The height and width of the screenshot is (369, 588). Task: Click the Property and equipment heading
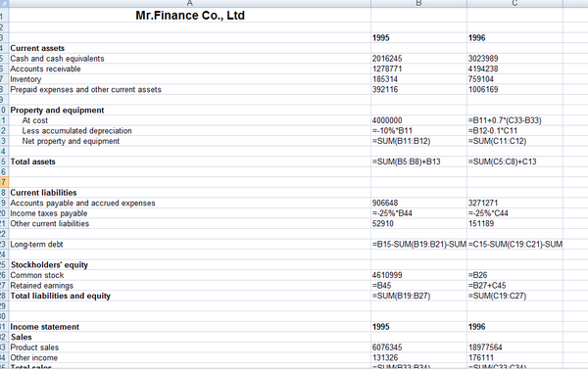pos(58,111)
